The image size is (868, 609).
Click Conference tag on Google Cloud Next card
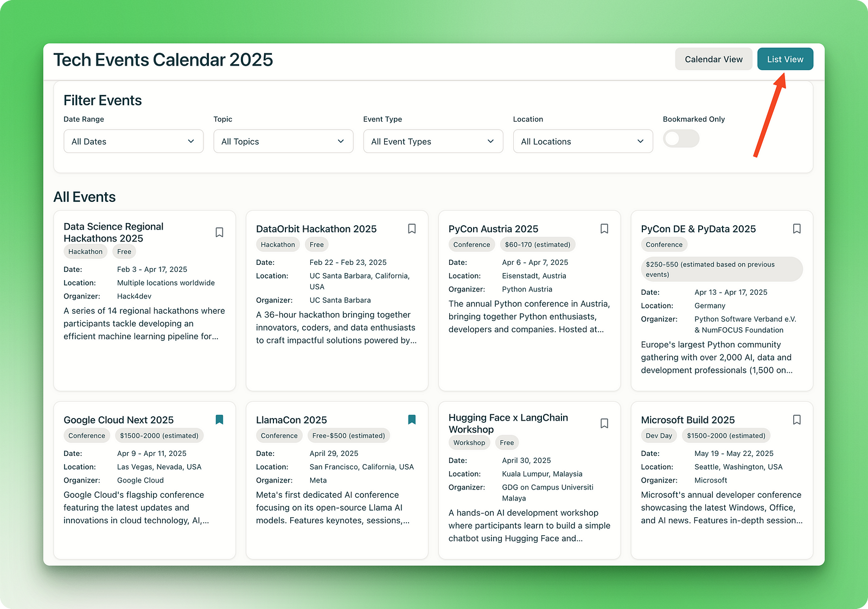(87, 436)
